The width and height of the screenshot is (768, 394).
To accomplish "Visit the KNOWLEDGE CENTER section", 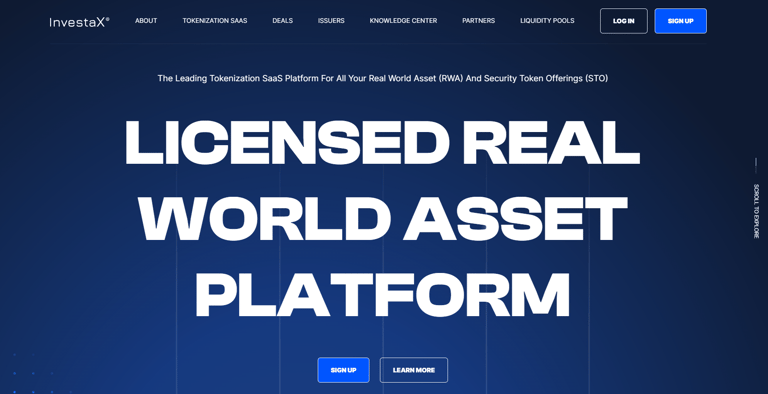I will point(403,21).
